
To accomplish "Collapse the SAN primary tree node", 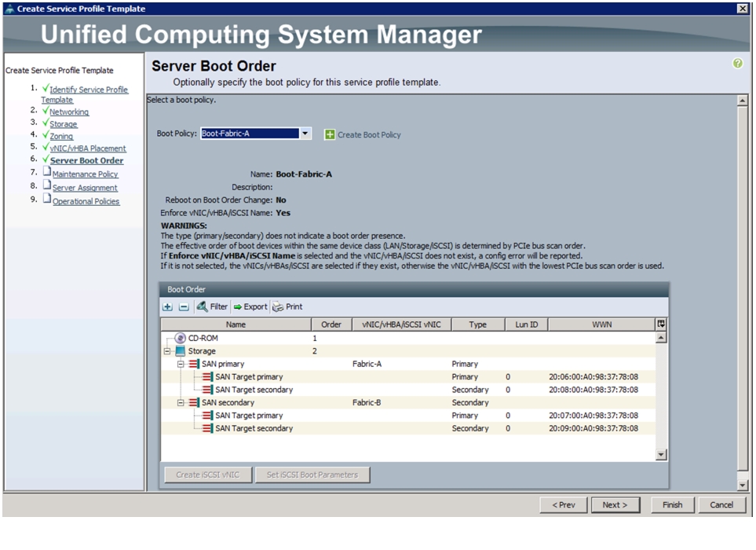I will coord(181,364).
